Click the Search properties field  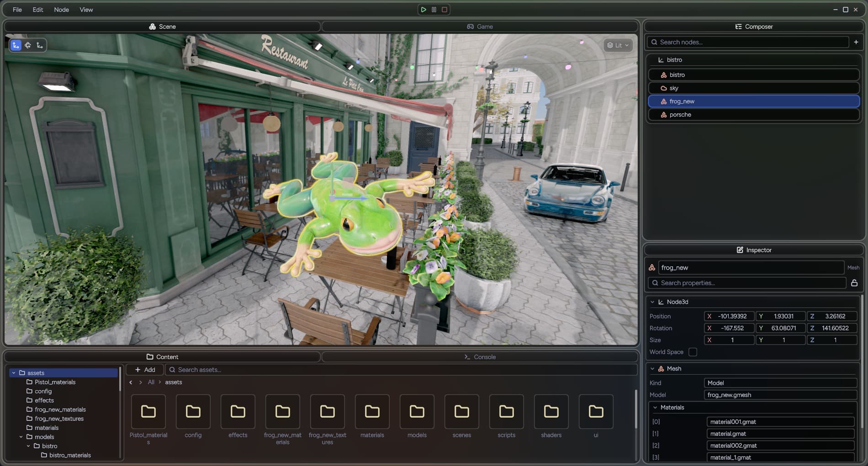(x=747, y=283)
